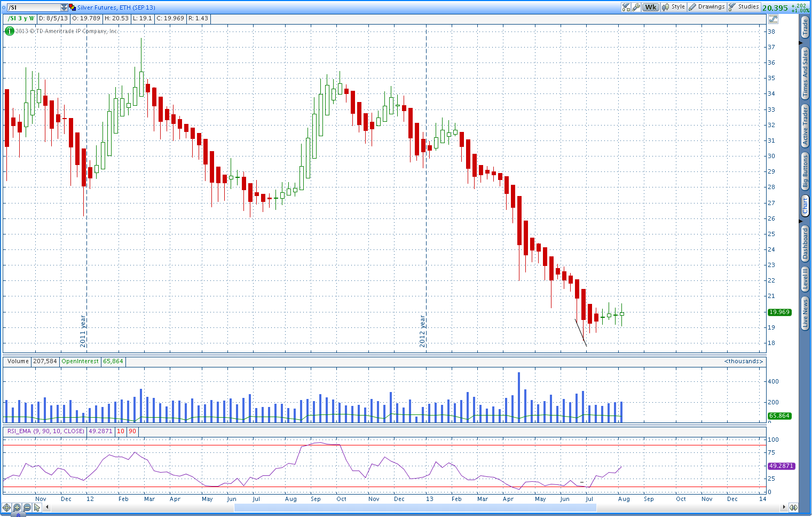The image size is (812, 517).
Task: Click the <thousands> label
Action: (744, 361)
